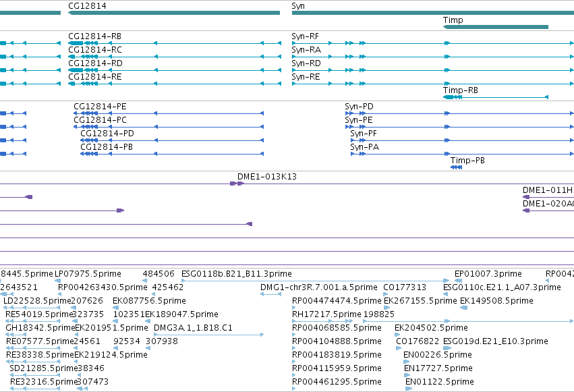Select the SD21285.5prime feature label
The height and width of the screenshot is (392, 574).
[44, 368]
